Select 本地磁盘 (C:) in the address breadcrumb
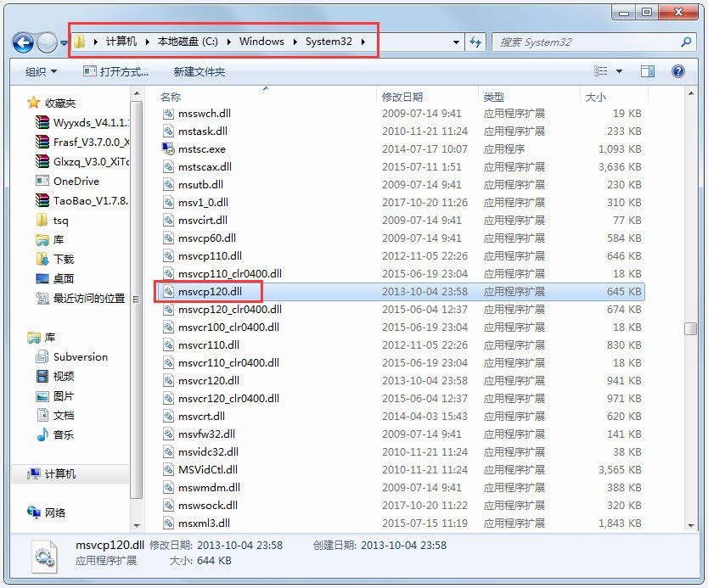708x588 pixels. [x=188, y=42]
